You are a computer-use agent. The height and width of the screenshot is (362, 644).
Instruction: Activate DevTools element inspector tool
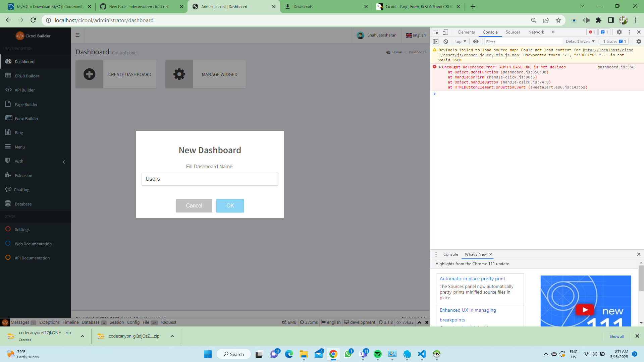[x=436, y=32]
